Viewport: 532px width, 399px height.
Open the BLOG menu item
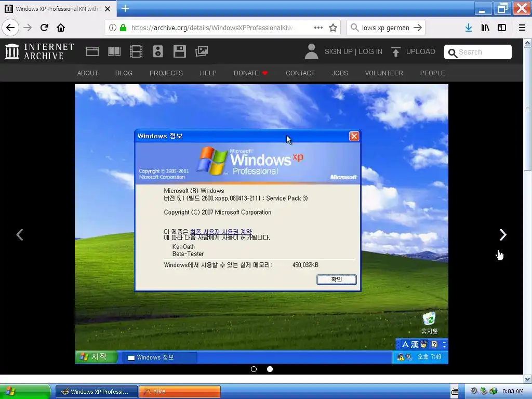[124, 73]
